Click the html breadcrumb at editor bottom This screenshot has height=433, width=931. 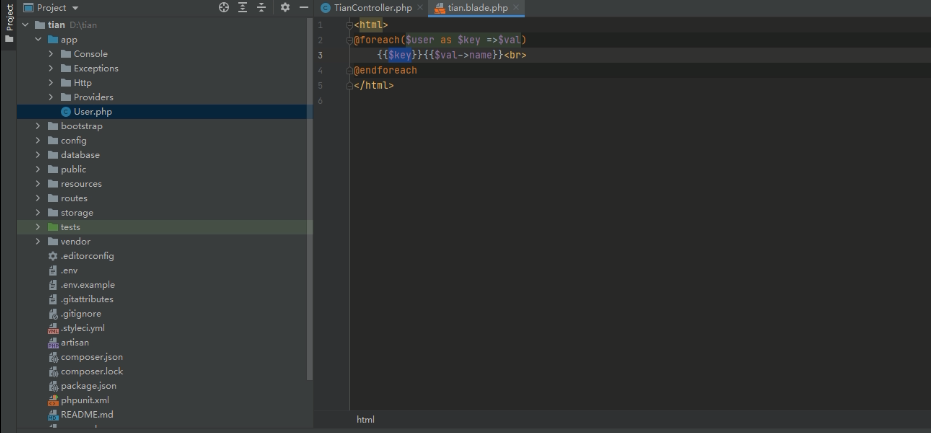click(x=365, y=420)
